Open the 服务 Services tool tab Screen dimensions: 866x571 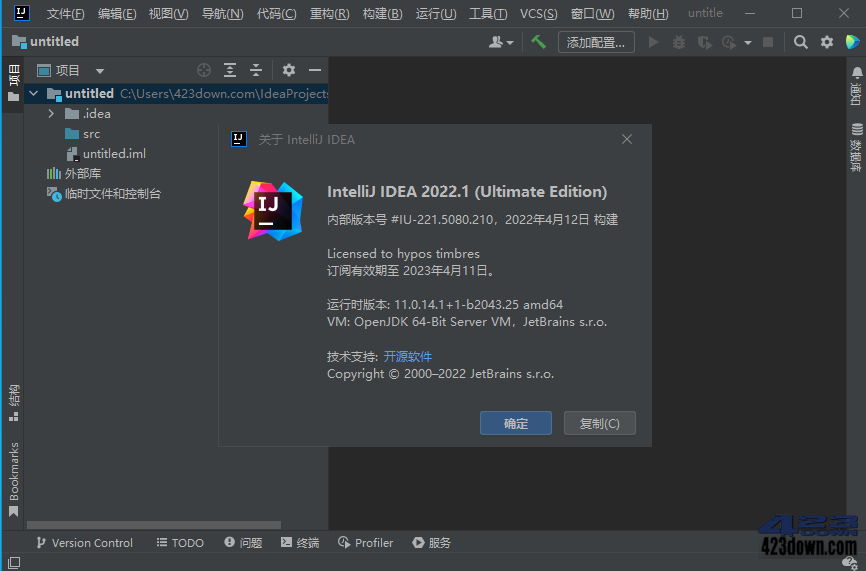(432, 543)
